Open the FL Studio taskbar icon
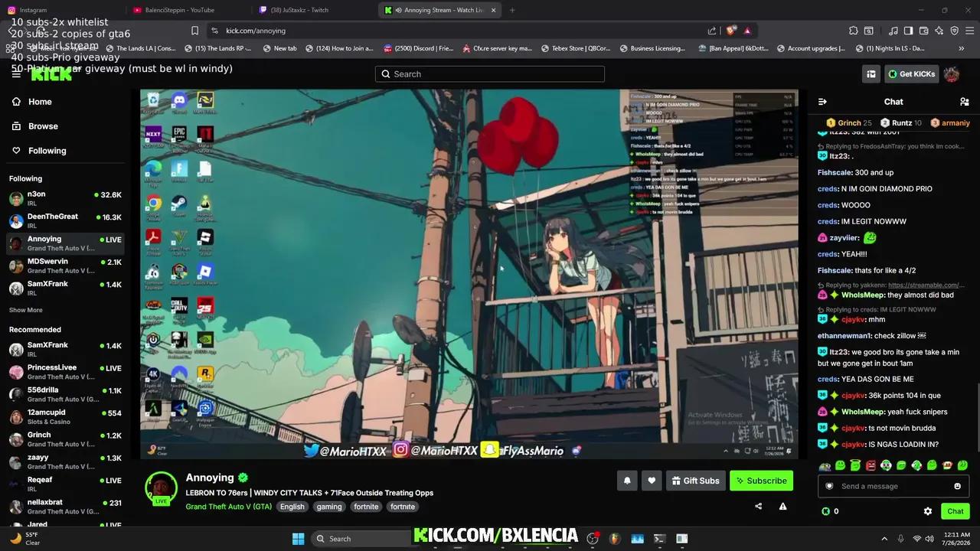980x551 pixels. tap(615, 539)
